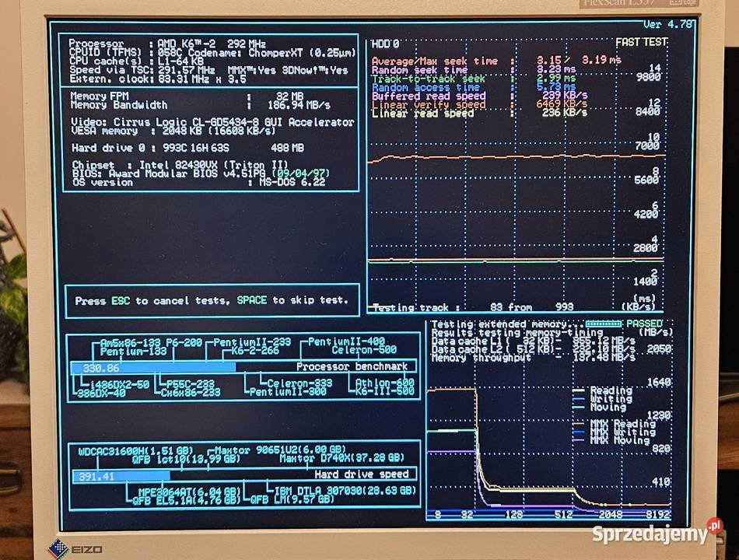Viewport: 739px width, 560px height.
Task: Click the green ESC key label
Action: (121, 301)
